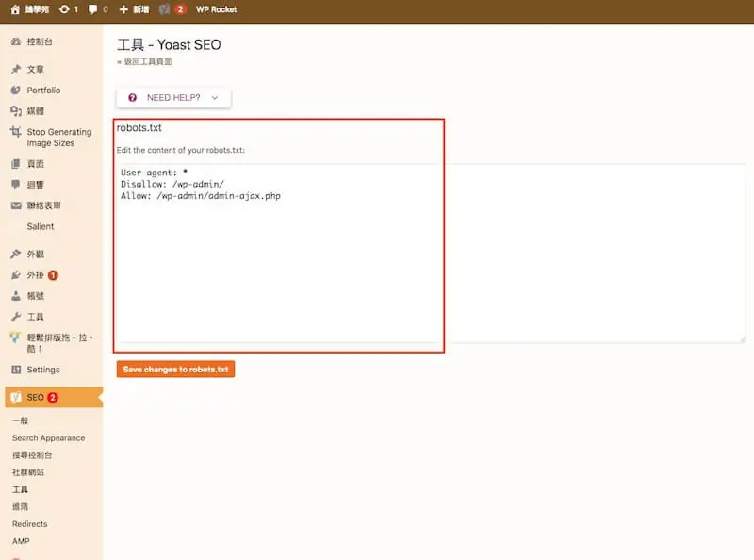Click the media library icon in sidebar
This screenshot has height=560, width=754.
[16, 111]
